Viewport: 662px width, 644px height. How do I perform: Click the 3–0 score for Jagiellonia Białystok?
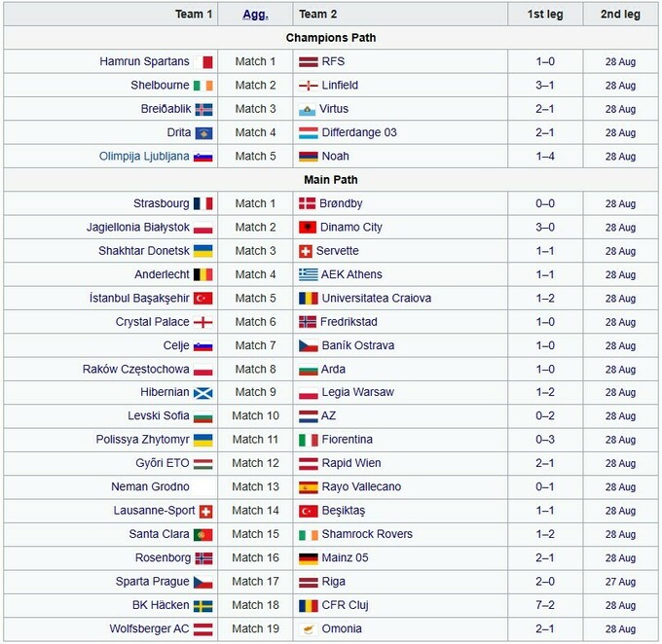(545, 228)
